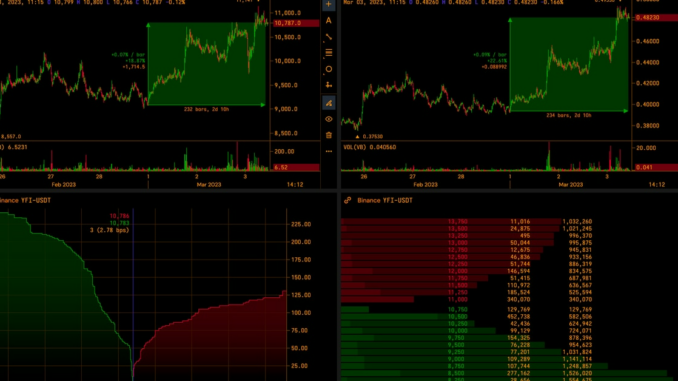Viewport: 678px width, 381px height.
Task: Click the '232 bars, 2d 10h' measurement label
Action: (x=206, y=109)
